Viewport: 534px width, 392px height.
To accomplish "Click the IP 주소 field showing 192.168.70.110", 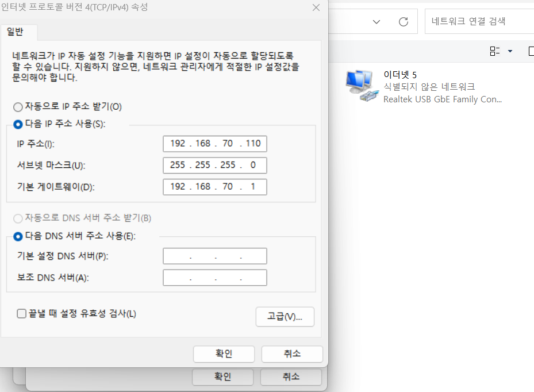I will point(215,144).
